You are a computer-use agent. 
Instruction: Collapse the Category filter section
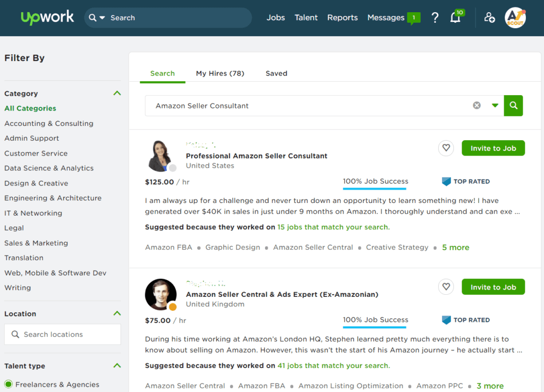click(117, 93)
